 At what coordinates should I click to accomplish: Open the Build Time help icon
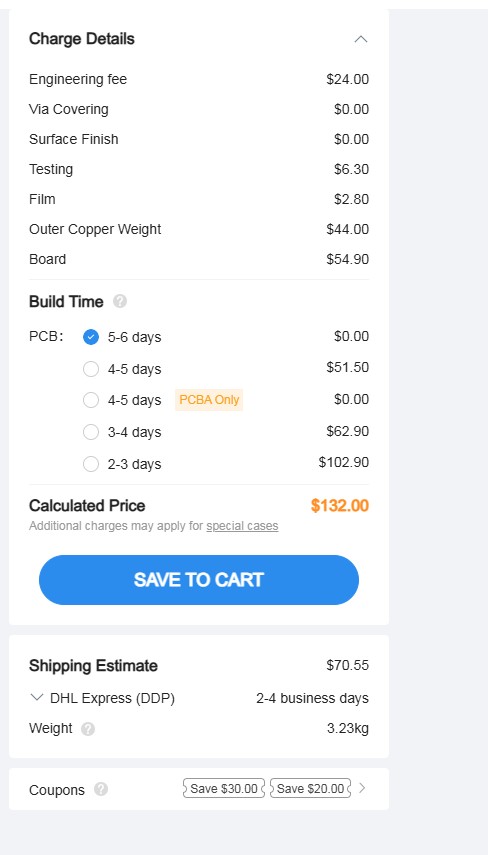point(120,302)
